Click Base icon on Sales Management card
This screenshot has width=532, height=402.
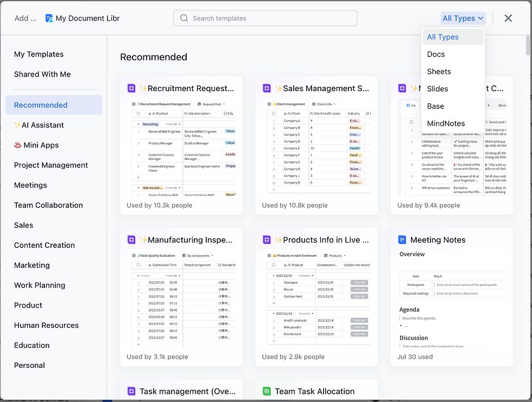click(267, 88)
